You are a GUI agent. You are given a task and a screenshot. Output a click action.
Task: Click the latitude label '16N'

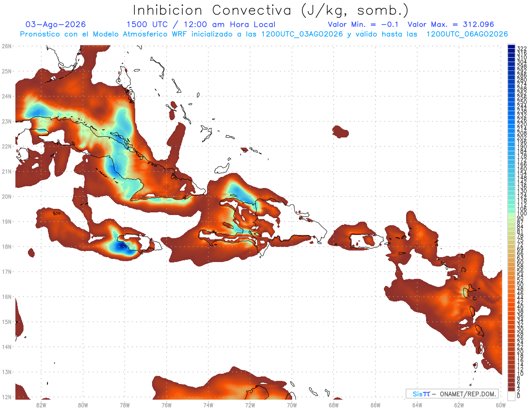6,297
